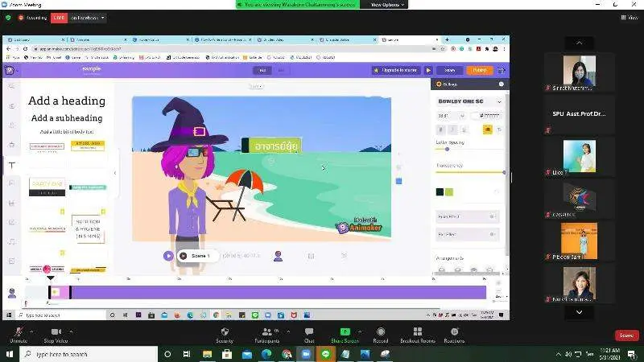Open the Reactions menu in Zoom
The image size is (644, 362).
pyautogui.click(x=454, y=331)
